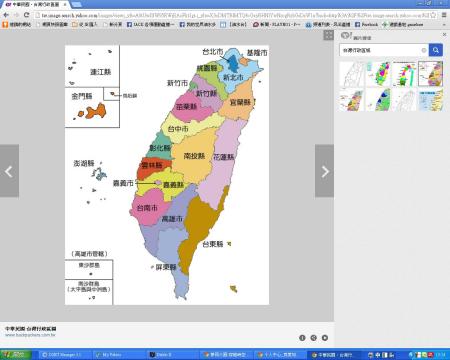
Task: Go to the previous image with left arrow
Action: click(9, 171)
